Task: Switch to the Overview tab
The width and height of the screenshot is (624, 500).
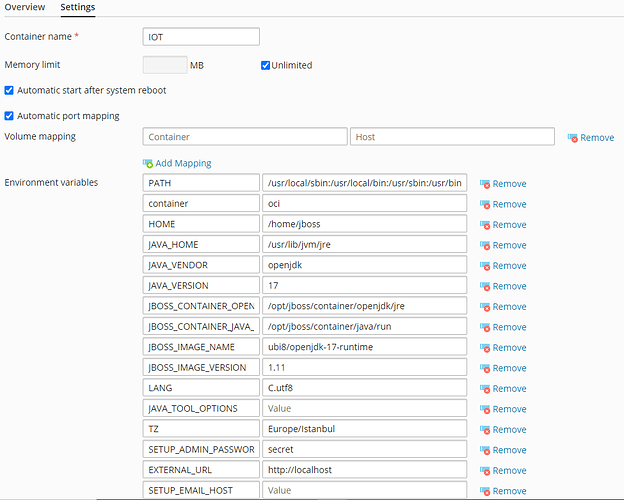Action: click(x=25, y=7)
